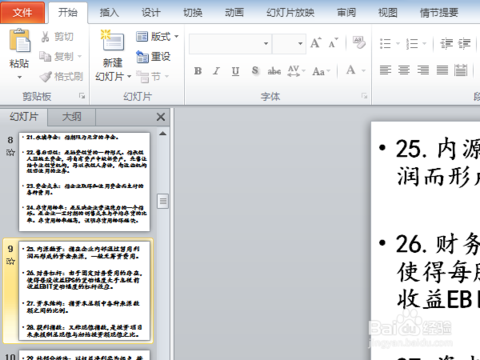Toggle italic formatting
Screen dimensions: 480x360
tap(217, 71)
